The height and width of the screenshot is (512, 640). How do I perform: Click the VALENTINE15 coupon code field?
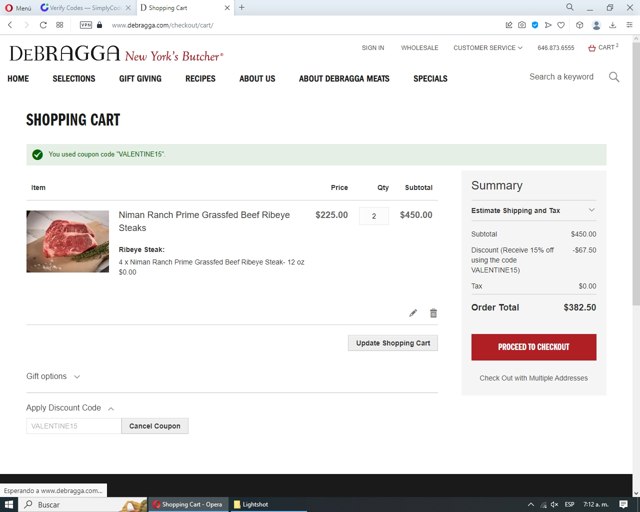[74, 426]
